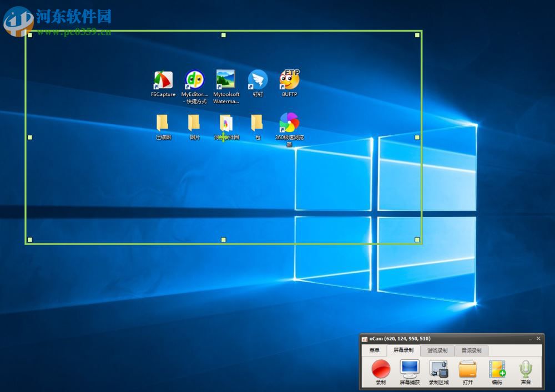Select the 河东软件园 folder
This screenshot has height=392, width=555.
[x=226, y=128]
